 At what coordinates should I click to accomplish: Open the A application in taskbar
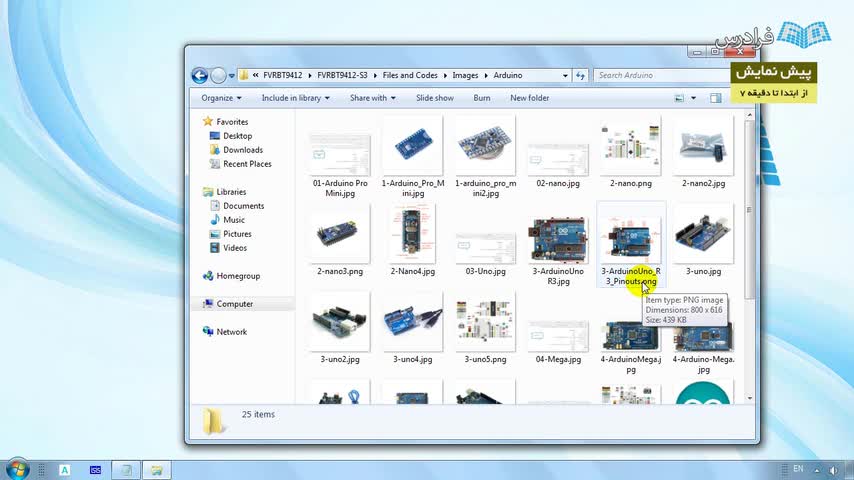pyautogui.click(x=64, y=470)
